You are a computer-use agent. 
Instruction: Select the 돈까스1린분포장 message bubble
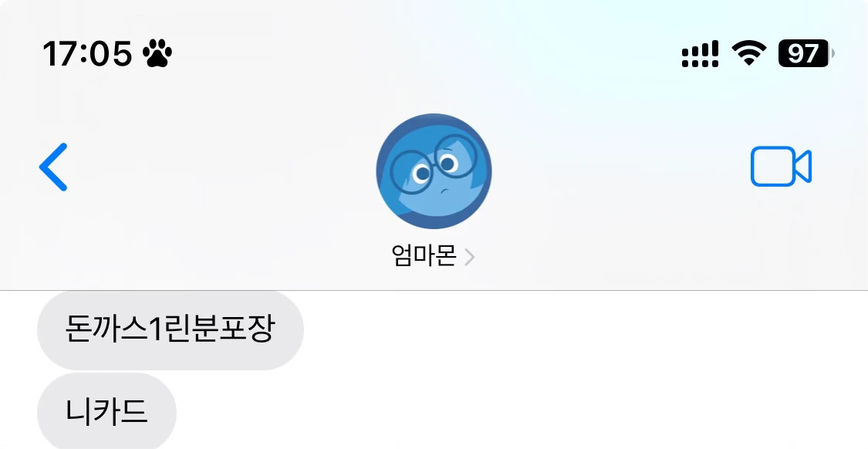(x=171, y=330)
